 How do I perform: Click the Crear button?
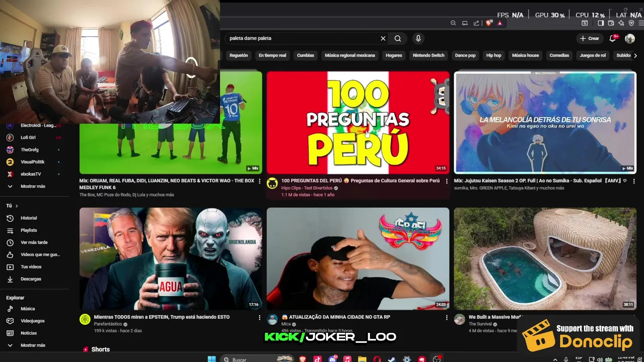(590, 38)
